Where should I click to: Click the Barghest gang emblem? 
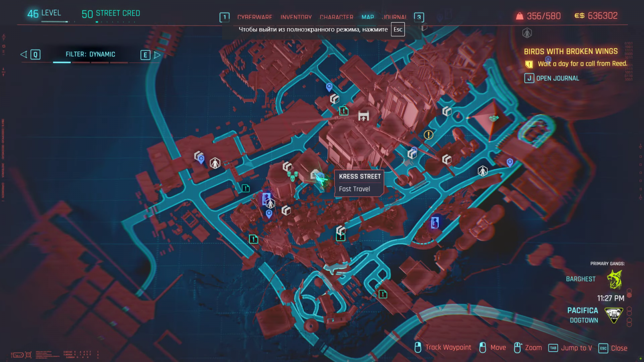(615, 279)
